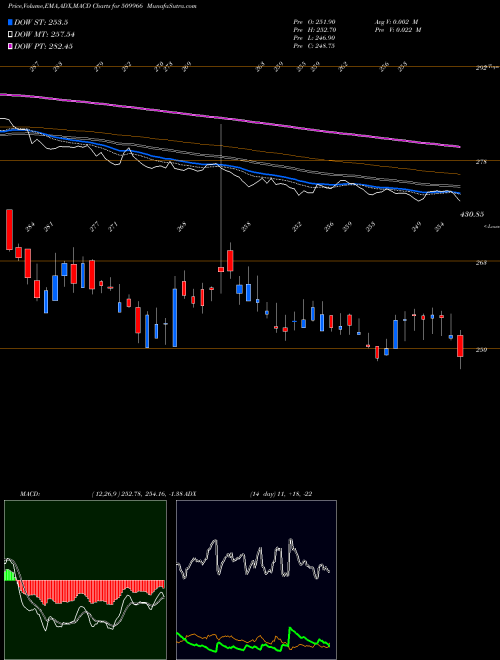Click the ADX '(14 day) 11, -18, -22' label
The image size is (500, 660).
pyautogui.click(x=280, y=494)
